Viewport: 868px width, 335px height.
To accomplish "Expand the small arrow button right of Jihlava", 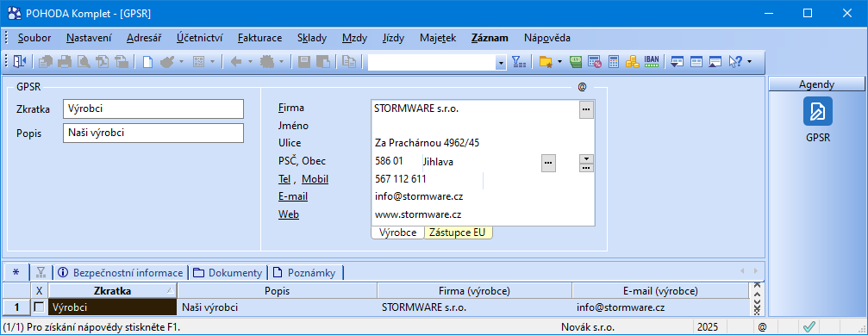I will (x=586, y=158).
